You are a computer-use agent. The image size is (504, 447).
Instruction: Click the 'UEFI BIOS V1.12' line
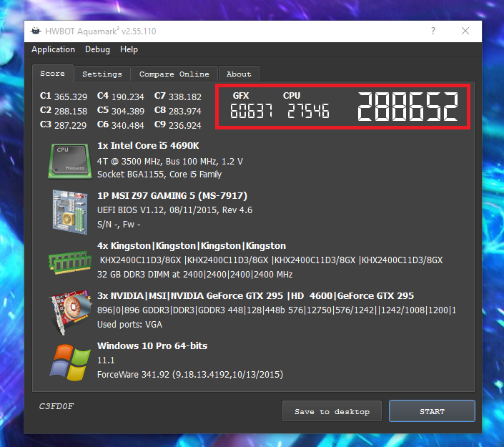point(175,210)
